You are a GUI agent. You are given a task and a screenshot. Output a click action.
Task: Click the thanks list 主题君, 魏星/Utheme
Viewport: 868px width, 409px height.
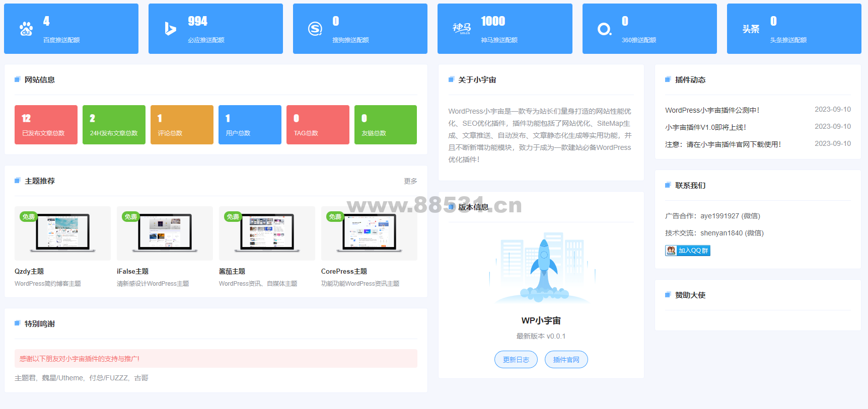[82, 378]
